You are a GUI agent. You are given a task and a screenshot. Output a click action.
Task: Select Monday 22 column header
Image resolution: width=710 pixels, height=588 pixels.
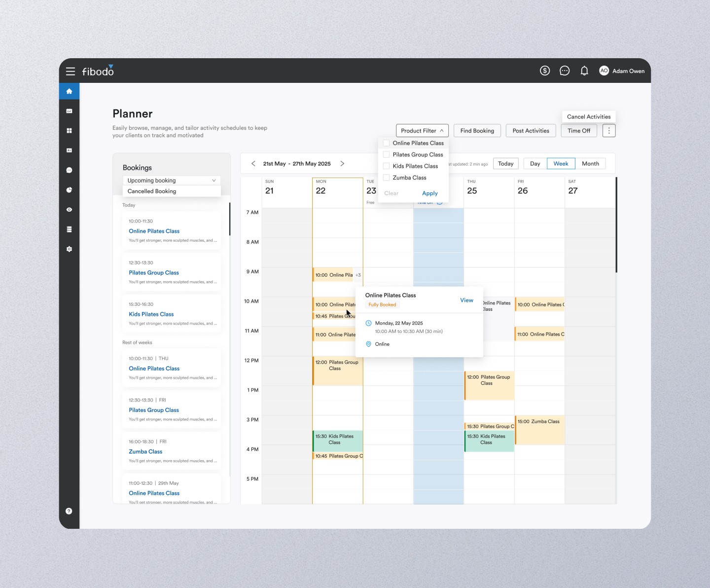338,192
